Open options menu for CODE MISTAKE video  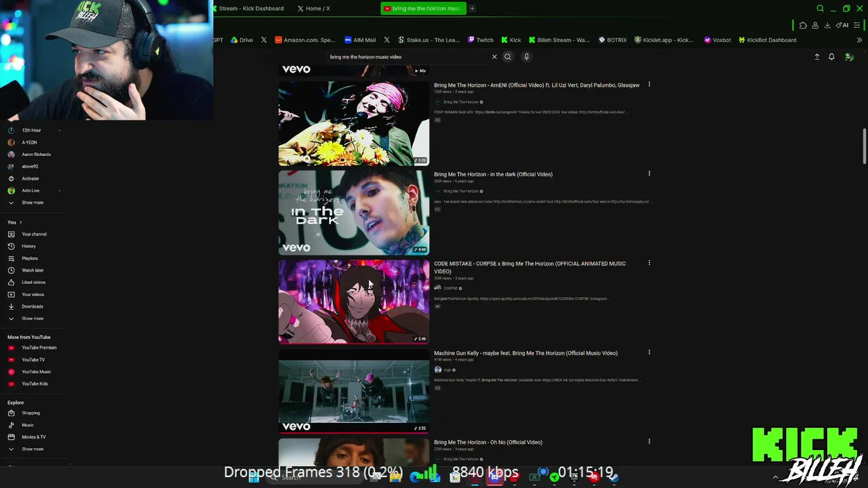pos(649,263)
